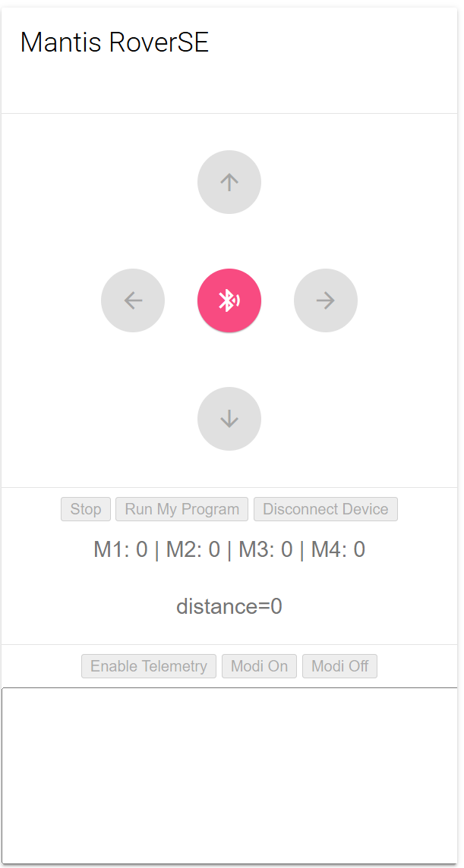The height and width of the screenshot is (868, 464).
Task: Click the separator pipe between M2 and M3
Action: click(x=229, y=550)
